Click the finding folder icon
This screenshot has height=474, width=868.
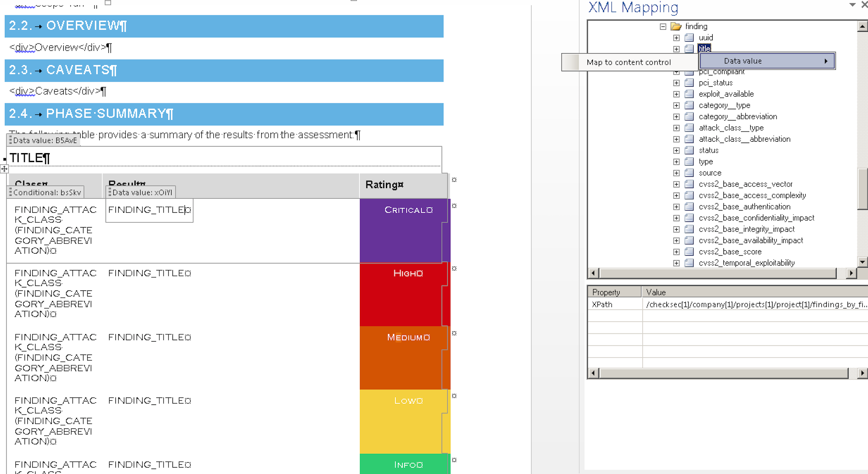click(x=676, y=26)
